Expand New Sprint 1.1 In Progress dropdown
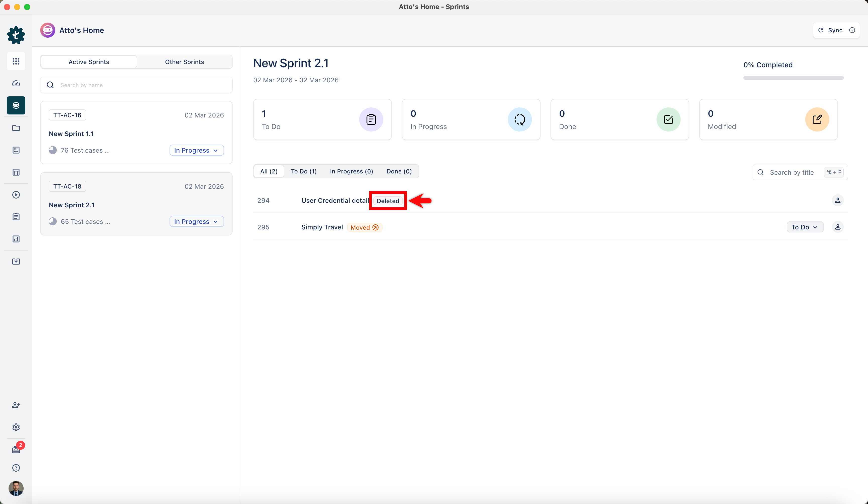 pyautogui.click(x=196, y=150)
